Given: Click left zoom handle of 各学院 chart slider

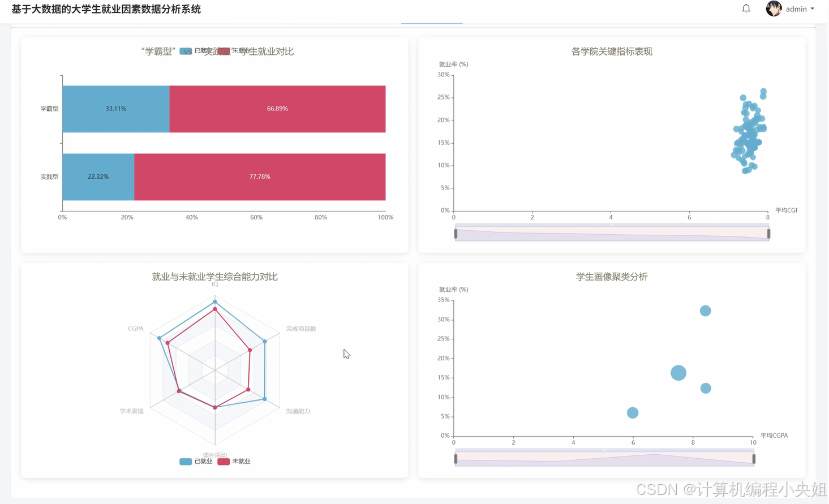Looking at the screenshot, I should coord(456,234).
